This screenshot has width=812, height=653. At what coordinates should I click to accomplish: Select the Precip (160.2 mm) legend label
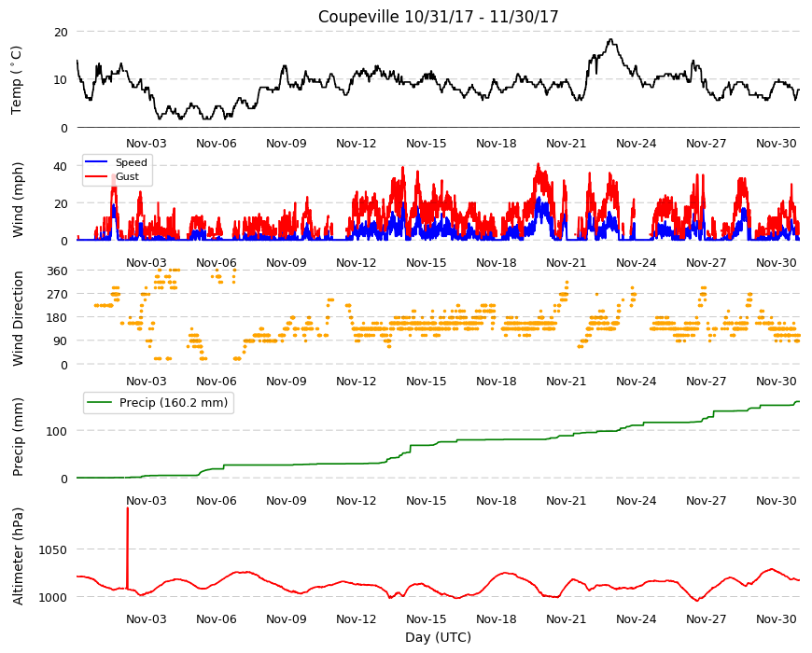[x=174, y=403]
